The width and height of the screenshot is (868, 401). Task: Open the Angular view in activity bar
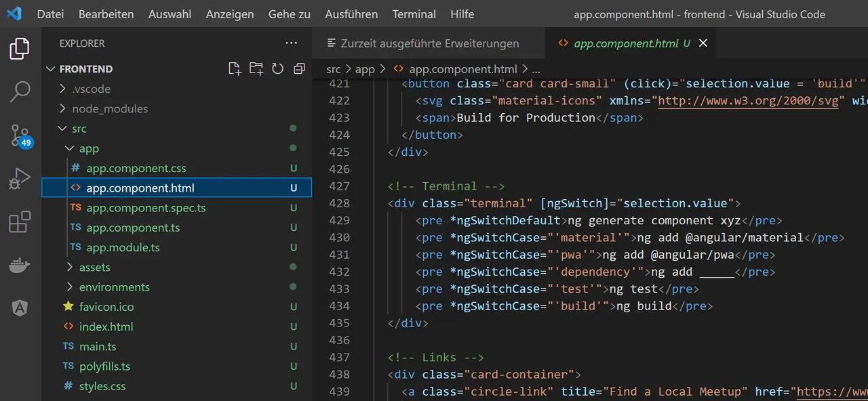pos(20,308)
